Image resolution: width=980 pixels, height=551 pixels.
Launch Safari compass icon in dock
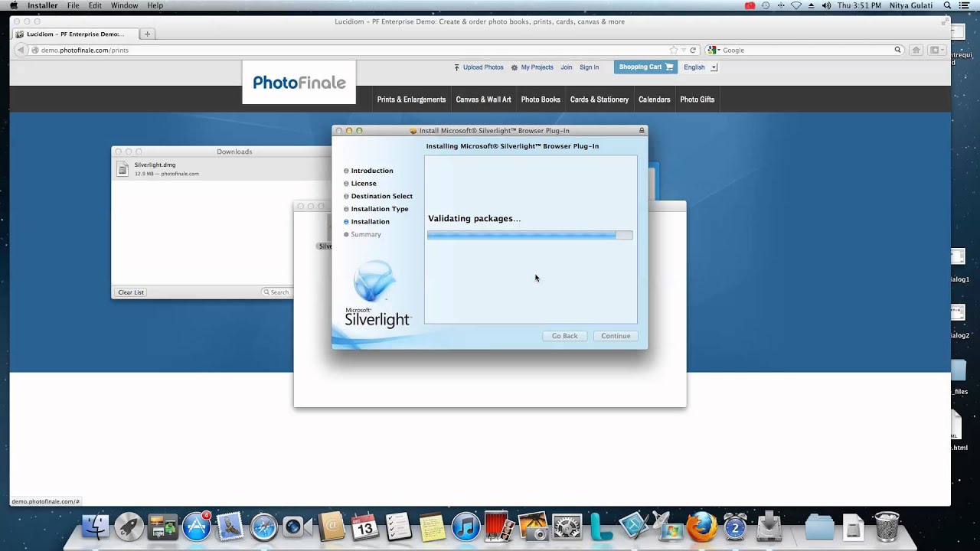(x=263, y=527)
